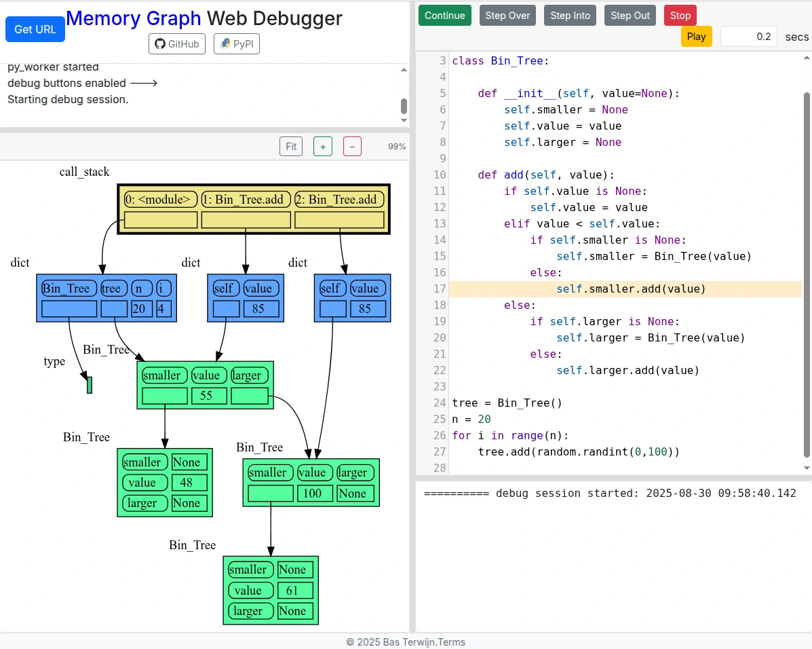Click the Memory Graph title link
Screen dimensions: 812x649
click(134, 18)
